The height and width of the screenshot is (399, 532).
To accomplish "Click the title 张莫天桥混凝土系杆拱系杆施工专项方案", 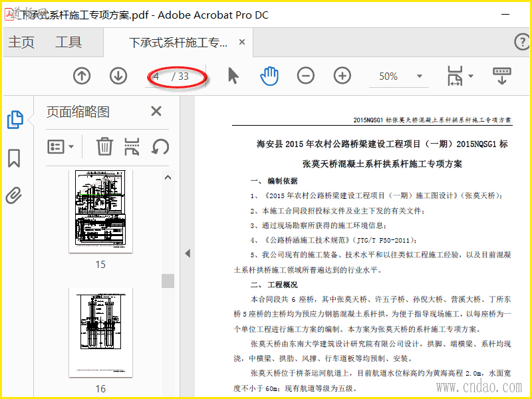I will 382,164.
